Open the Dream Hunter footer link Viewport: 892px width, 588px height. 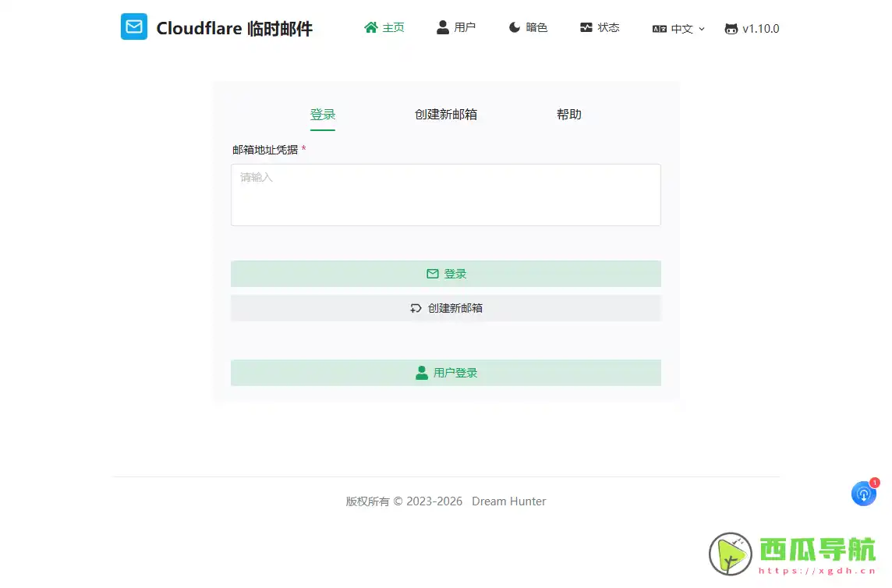[508, 501]
